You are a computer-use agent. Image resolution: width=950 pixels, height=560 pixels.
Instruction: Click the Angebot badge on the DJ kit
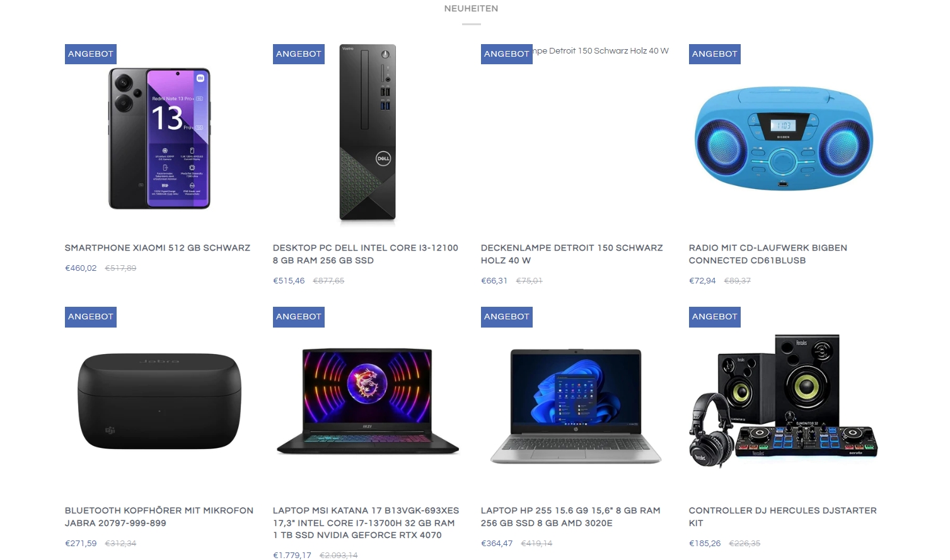point(715,317)
